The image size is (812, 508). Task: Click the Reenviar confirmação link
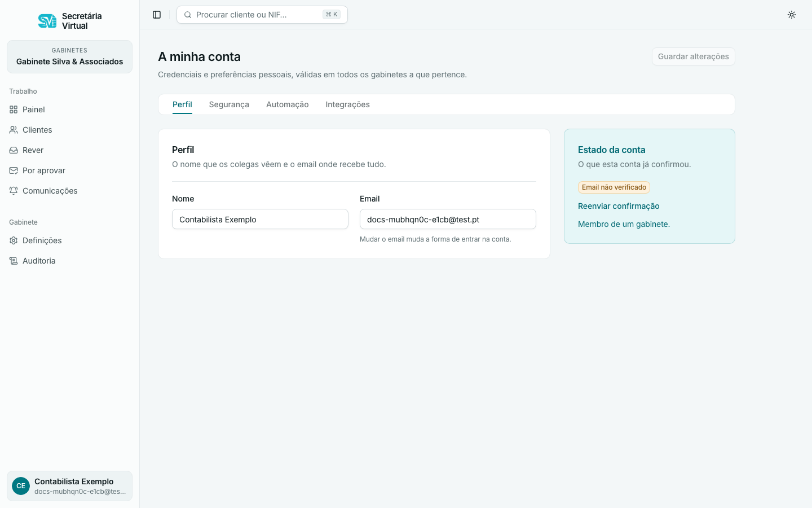point(619,206)
